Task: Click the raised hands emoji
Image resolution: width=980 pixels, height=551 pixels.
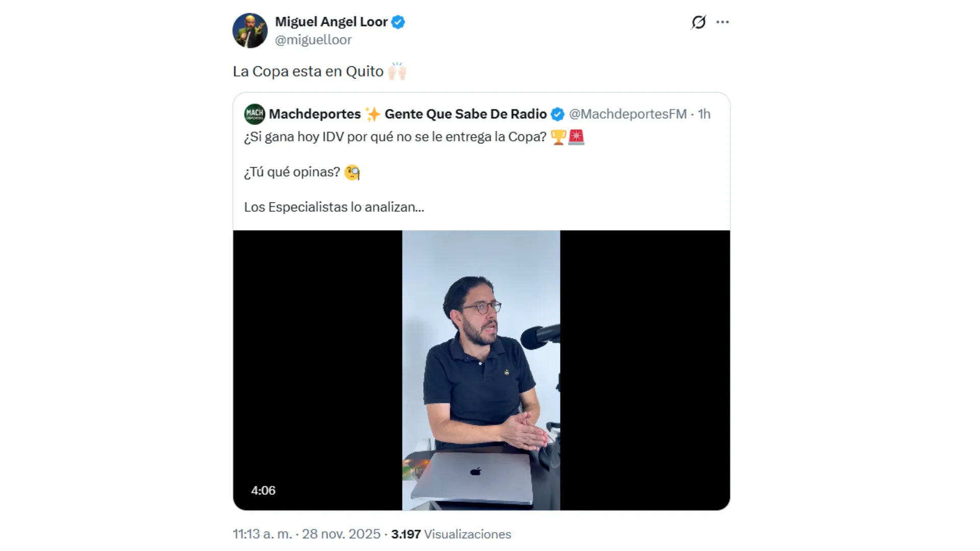Action: (397, 71)
